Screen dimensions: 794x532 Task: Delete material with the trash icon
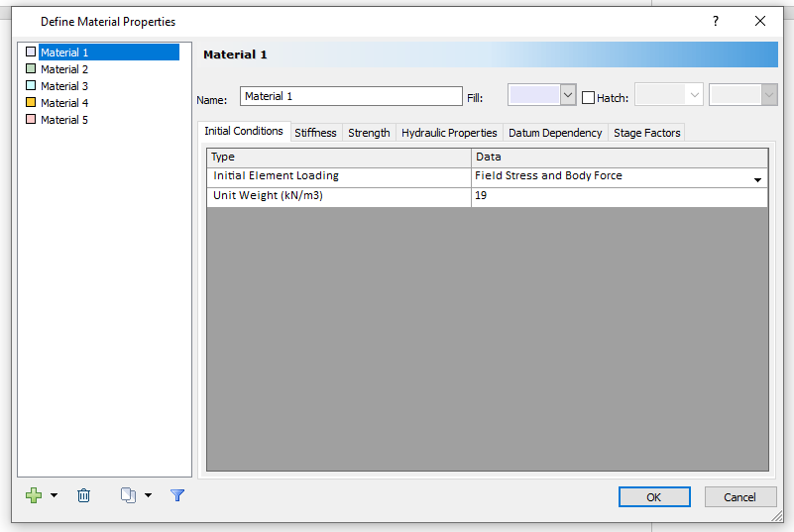click(x=83, y=495)
